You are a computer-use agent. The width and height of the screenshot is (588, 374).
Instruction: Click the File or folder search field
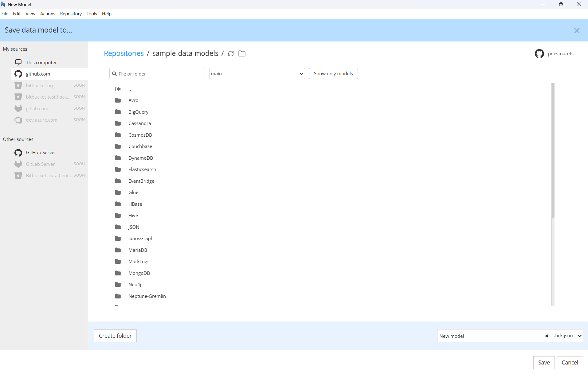(x=157, y=74)
